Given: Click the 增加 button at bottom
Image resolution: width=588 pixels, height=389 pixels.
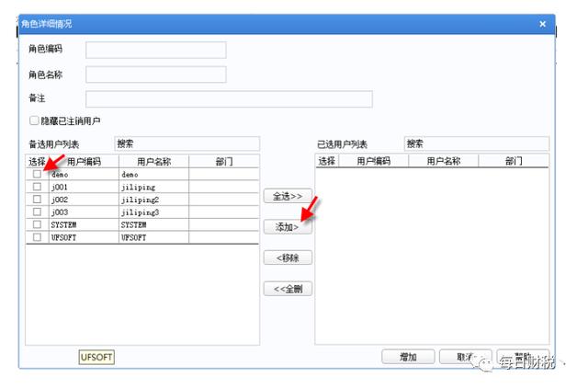Looking at the screenshot, I should [408, 357].
